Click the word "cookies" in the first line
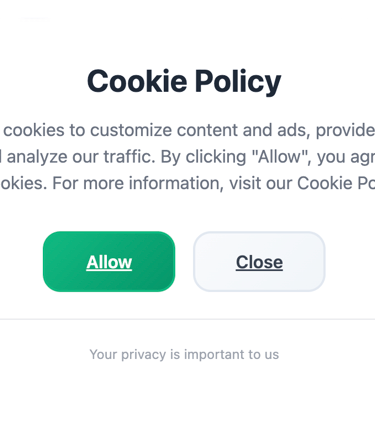Screen dimensions: 375x427 [34, 130]
